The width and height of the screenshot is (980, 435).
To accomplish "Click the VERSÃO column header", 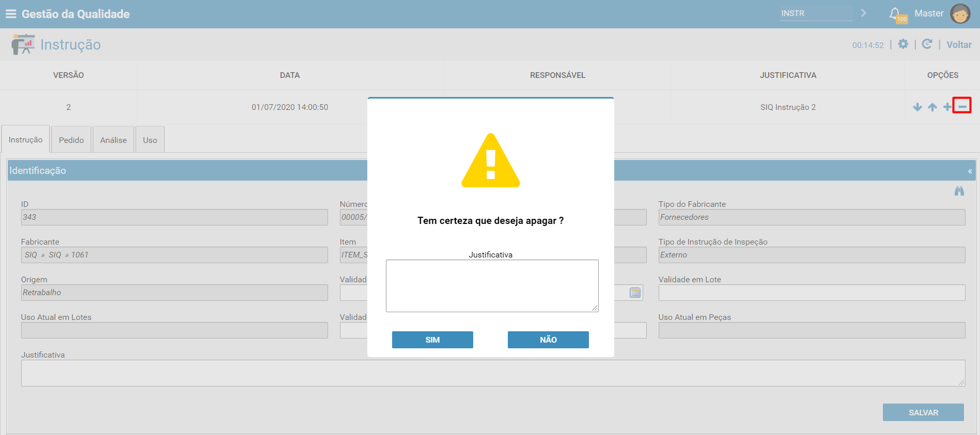I will (x=68, y=75).
